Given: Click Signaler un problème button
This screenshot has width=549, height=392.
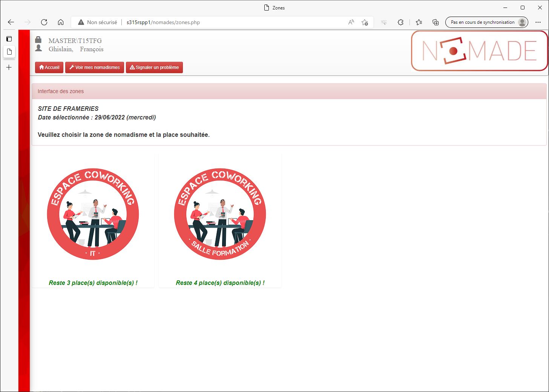Looking at the screenshot, I should pos(154,67).
